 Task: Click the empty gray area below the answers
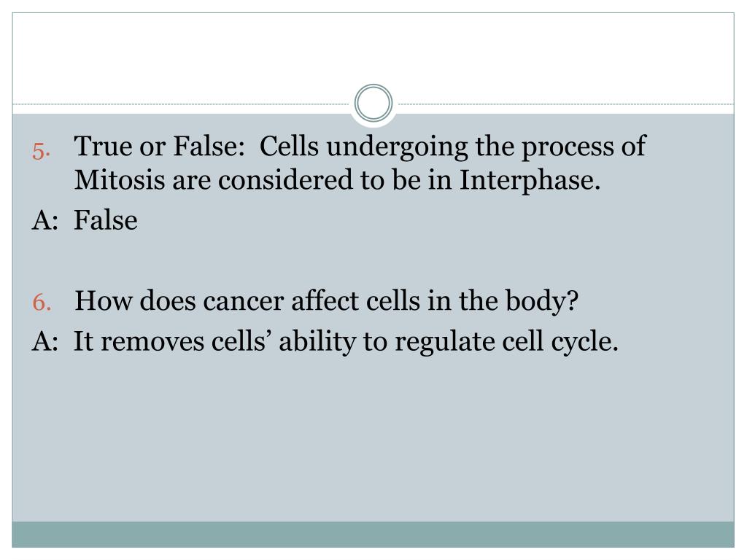click(373, 438)
